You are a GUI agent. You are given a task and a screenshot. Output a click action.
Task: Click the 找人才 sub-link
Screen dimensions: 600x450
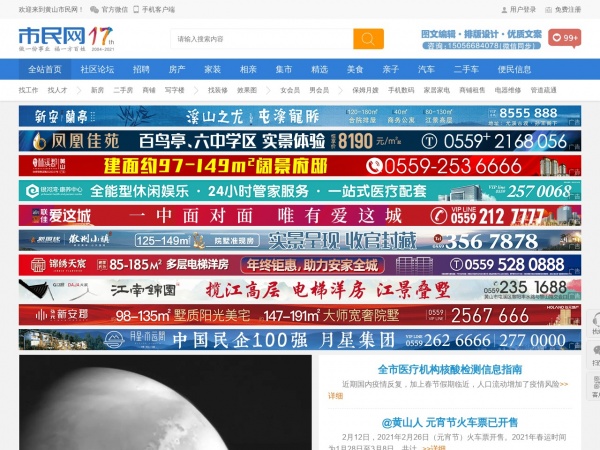[x=57, y=90]
